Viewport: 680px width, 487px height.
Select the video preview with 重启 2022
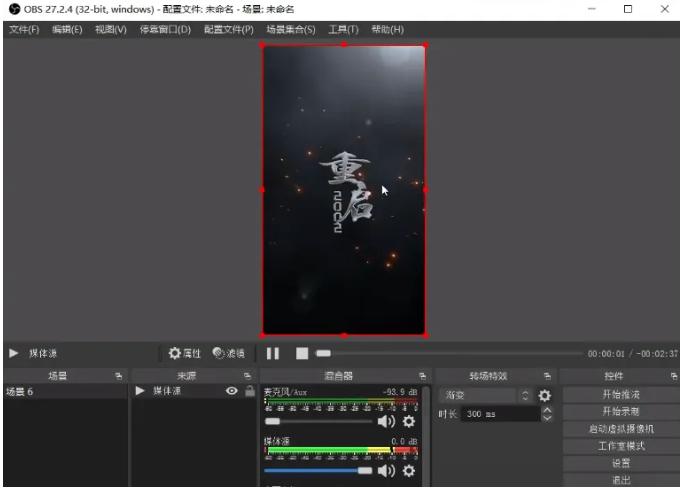coord(344,190)
